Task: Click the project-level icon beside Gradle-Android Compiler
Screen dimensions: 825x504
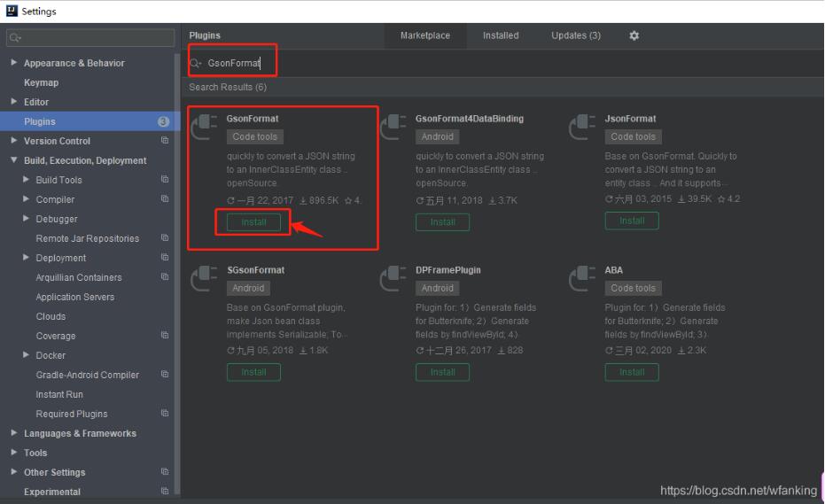Action: (x=165, y=374)
